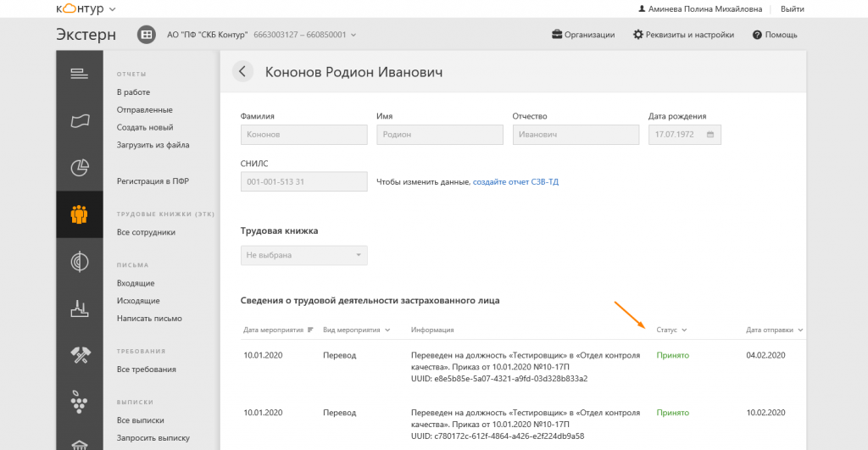This screenshot has height=450, width=868.
Task: Open В работе reports section
Action: (x=133, y=92)
